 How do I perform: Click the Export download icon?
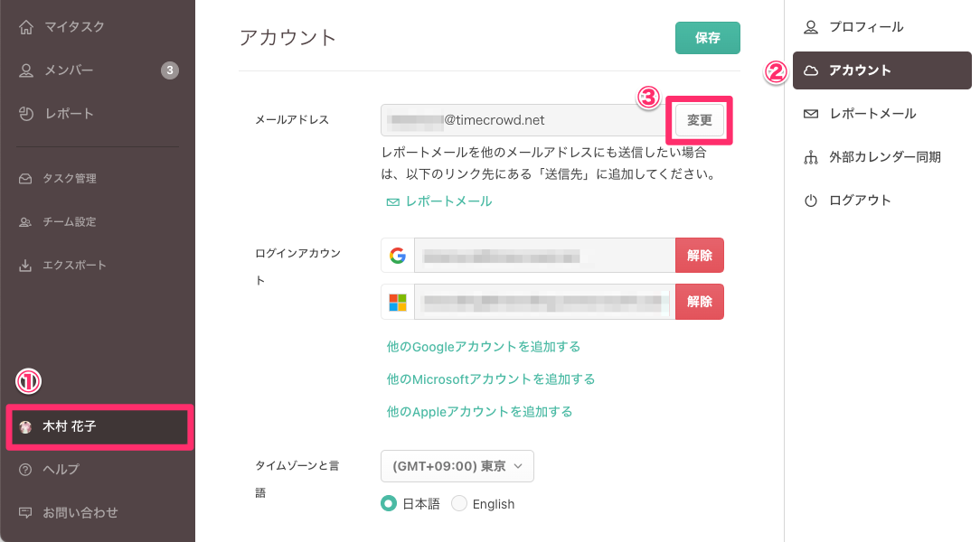(25, 266)
